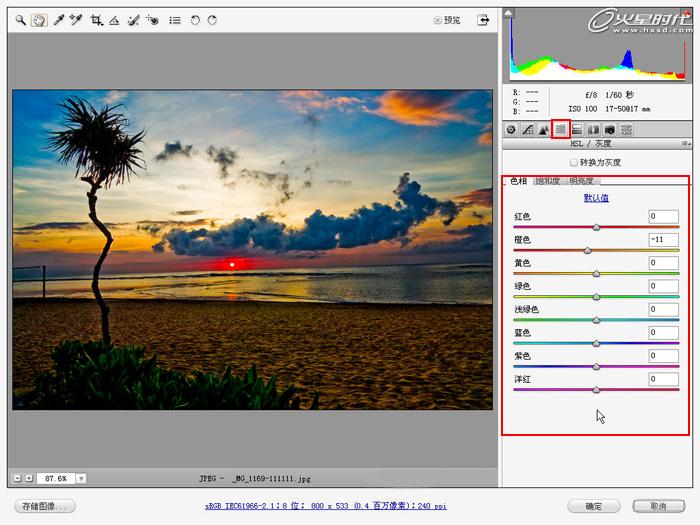Image resolution: width=700 pixels, height=525 pixels.
Task: Click the 紫色 hue slider handle
Action: [596, 367]
